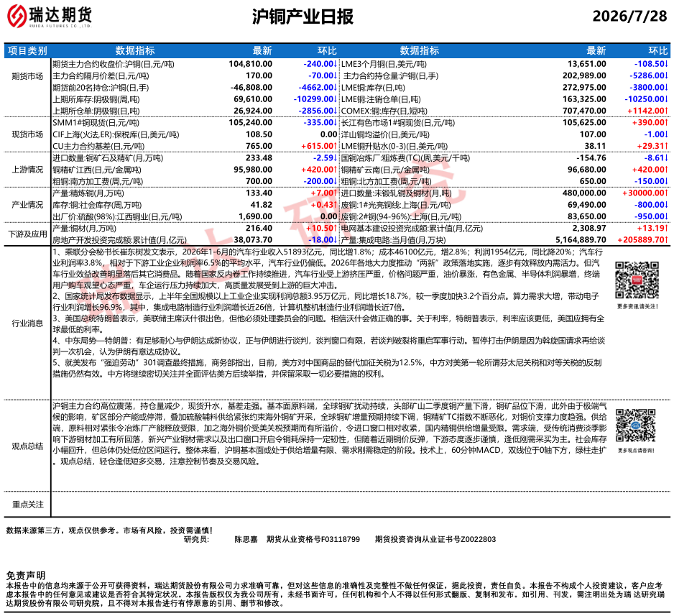Click the 进口数量:铜矿石及精矿 indicator label
Screen dimensions: 674x616
coord(108,158)
